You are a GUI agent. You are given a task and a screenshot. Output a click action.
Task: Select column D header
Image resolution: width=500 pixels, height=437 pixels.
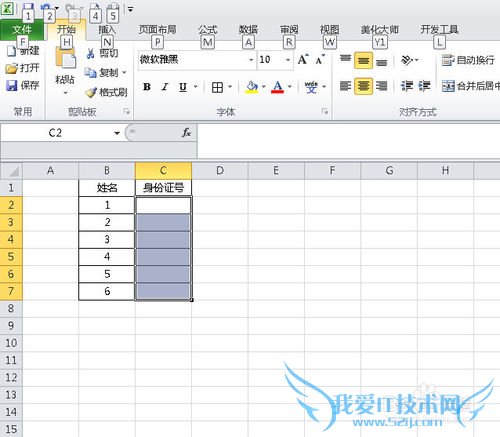[220, 171]
